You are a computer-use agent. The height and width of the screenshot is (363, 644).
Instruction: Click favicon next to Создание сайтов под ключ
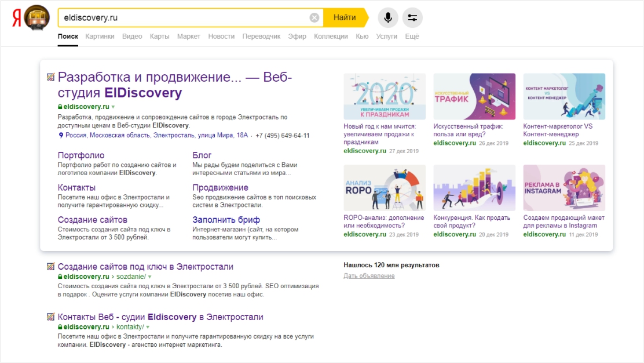tap(50, 266)
